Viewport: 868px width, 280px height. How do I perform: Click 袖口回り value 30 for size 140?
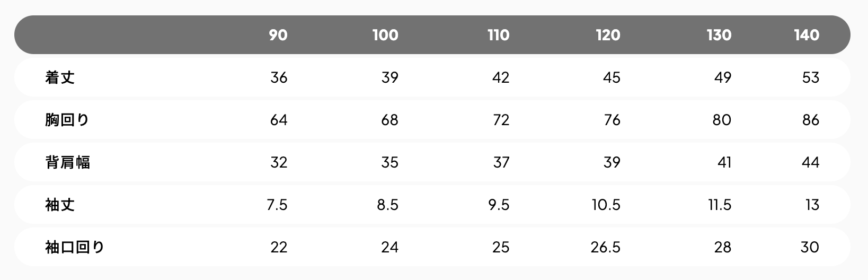coord(810,247)
